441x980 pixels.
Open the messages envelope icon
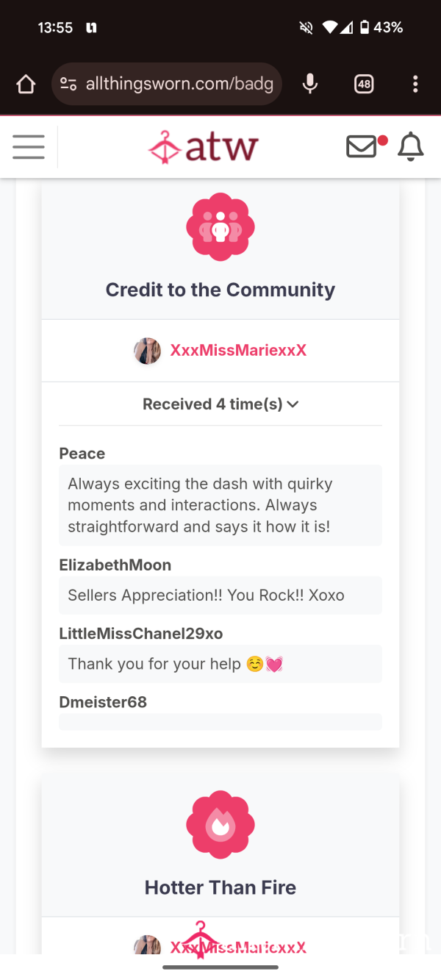pyautogui.click(x=362, y=147)
